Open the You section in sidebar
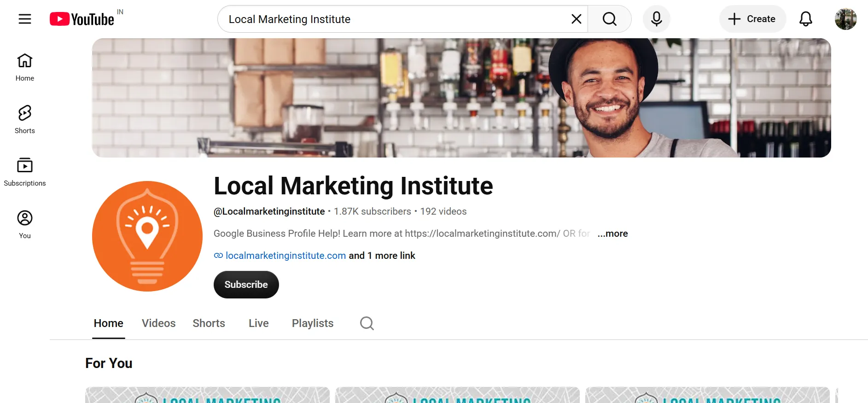Image resolution: width=868 pixels, height=403 pixels. [x=25, y=225]
